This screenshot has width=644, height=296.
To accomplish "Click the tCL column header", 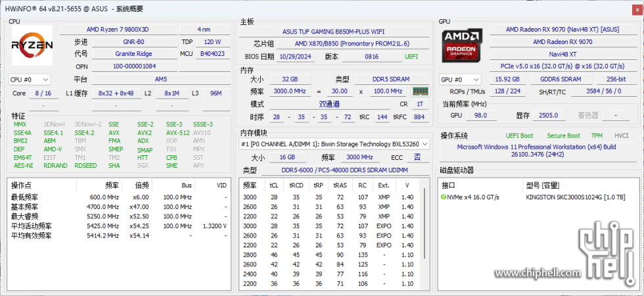I will tap(274, 185).
